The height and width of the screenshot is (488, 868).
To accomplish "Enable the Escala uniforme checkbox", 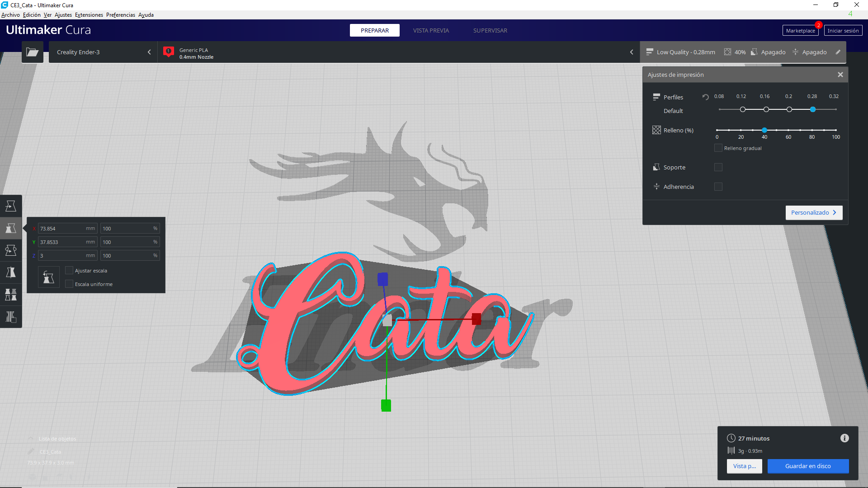I will click(x=69, y=284).
